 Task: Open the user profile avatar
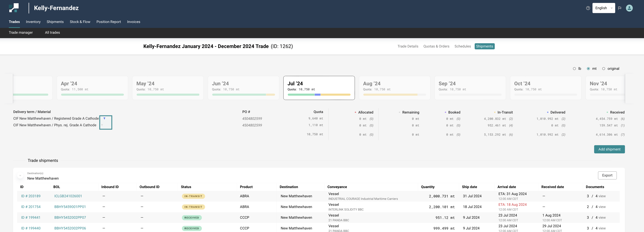coord(629,8)
